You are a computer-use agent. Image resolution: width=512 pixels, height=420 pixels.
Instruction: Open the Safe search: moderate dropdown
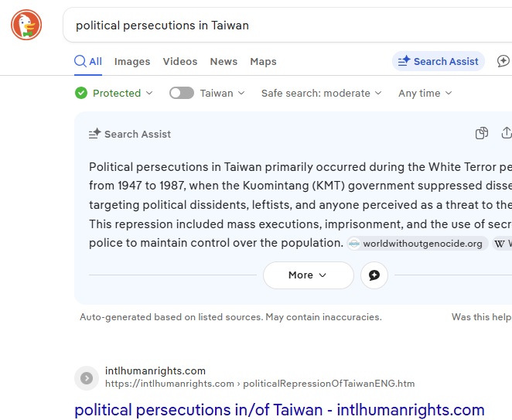click(x=321, y=94)
